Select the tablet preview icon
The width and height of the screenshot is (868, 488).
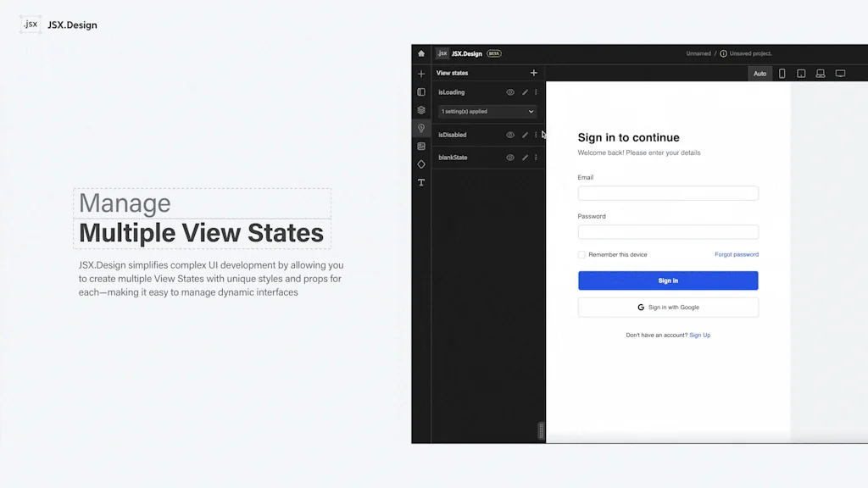(x=801, y=73)
